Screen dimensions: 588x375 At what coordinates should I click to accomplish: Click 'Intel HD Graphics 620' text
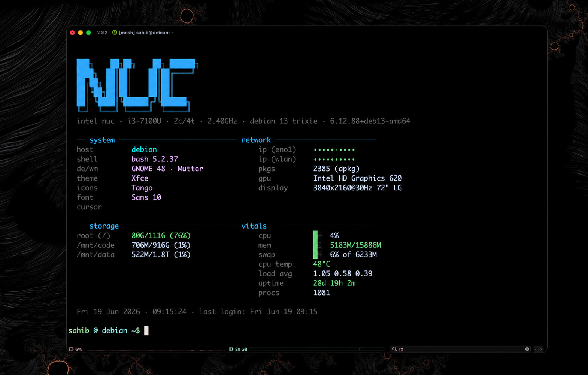[x=358, y=178]
